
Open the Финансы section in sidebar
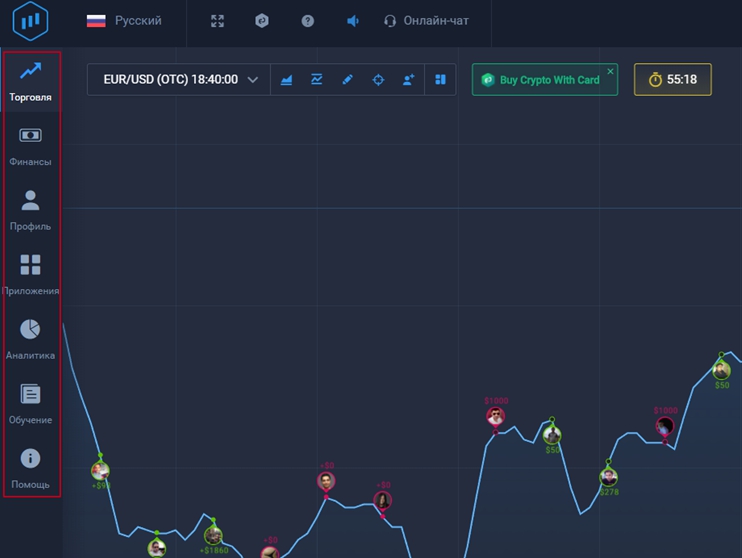[31, 145]
